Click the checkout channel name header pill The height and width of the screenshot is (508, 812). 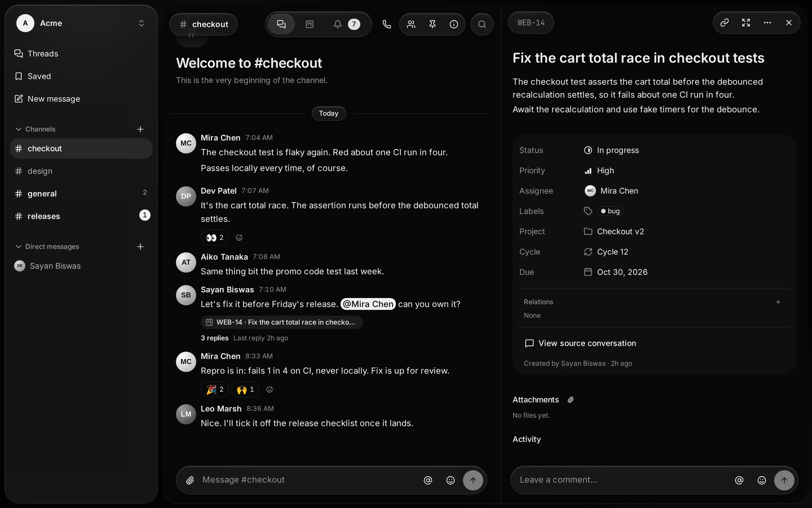(203, 24)
